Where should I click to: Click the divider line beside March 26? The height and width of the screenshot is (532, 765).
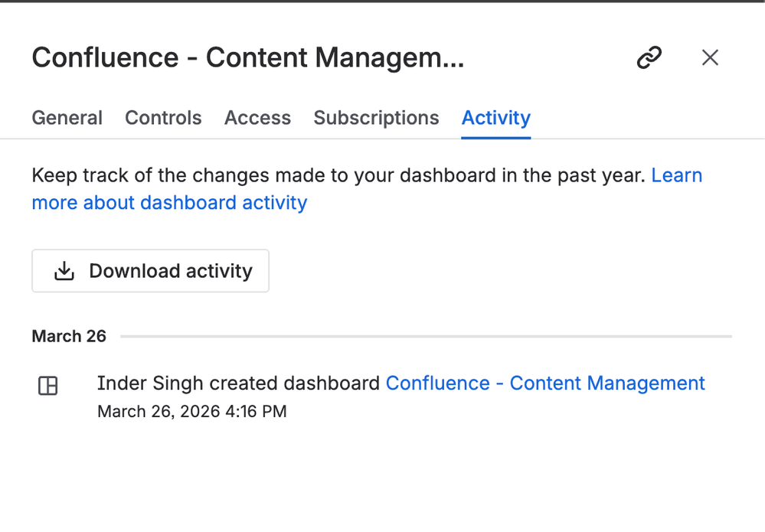[426, 336]
